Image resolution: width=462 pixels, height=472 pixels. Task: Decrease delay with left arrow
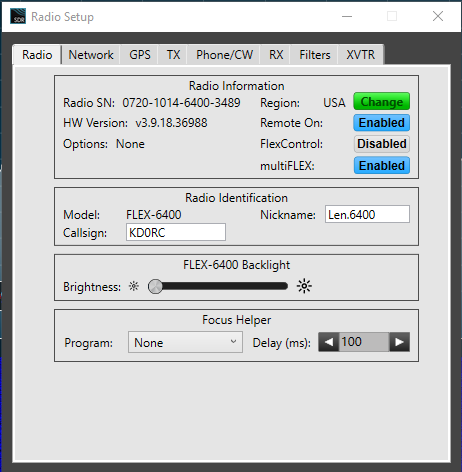coord(329,342)
